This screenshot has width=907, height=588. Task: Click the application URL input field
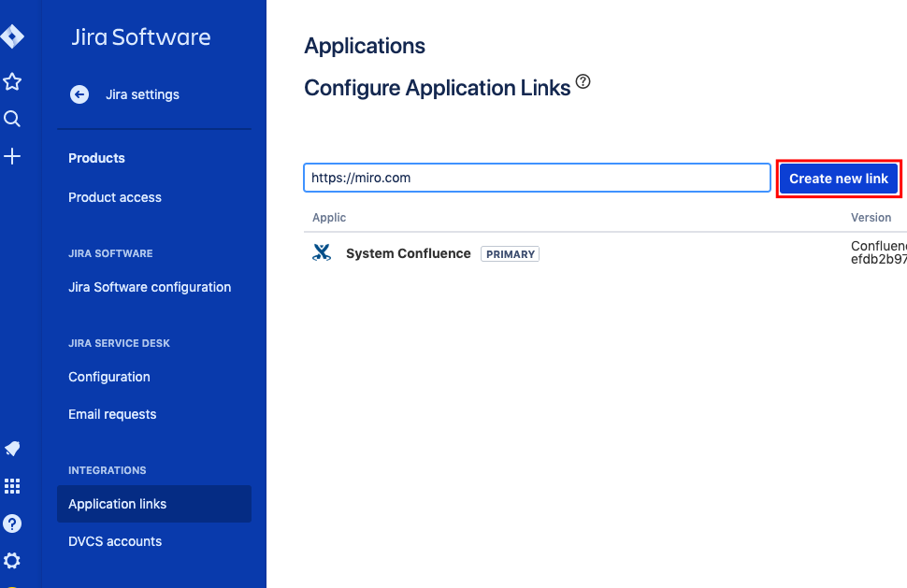[537, 178]
